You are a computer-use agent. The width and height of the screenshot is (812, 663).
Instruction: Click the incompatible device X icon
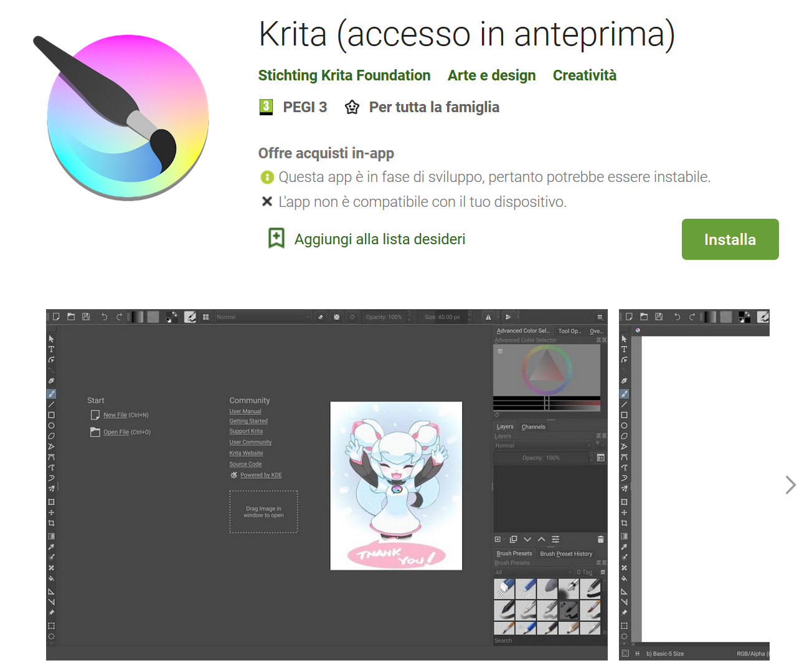point(267,202)
